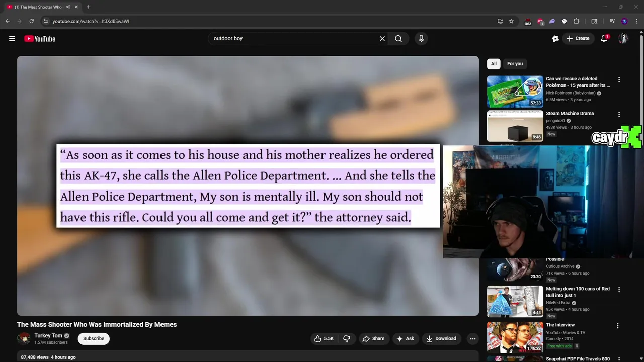Click the Create button
The image size is (644, 362).
[578, 39]
